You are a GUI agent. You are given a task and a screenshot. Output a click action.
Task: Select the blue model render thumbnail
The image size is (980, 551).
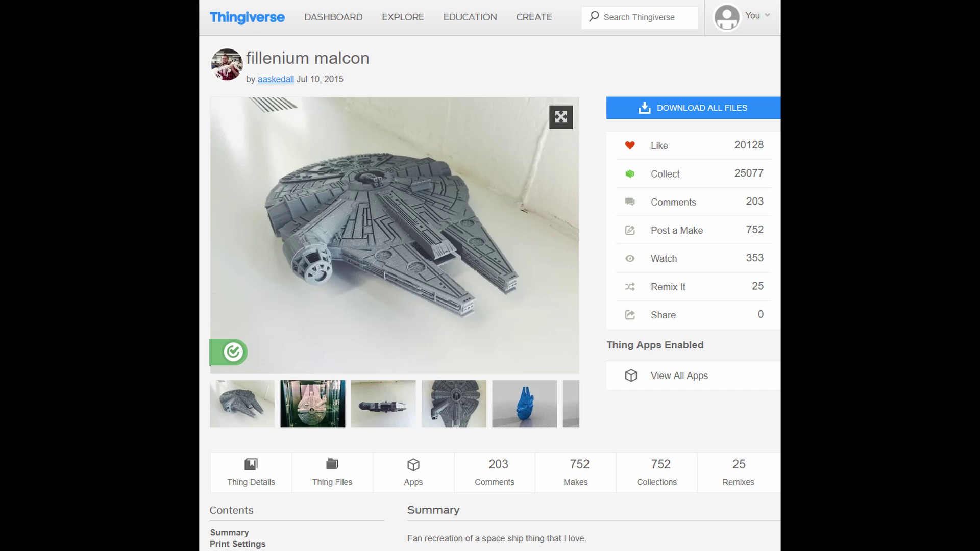[524, 404]
